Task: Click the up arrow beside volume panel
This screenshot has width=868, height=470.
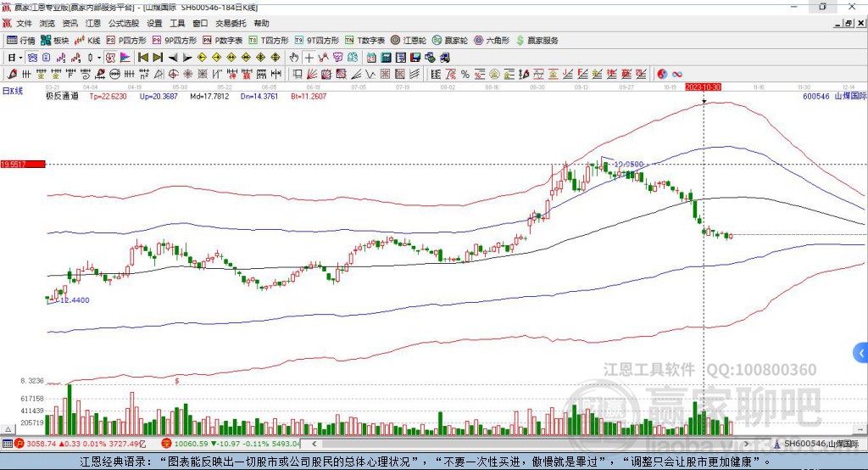Action: 8,429
